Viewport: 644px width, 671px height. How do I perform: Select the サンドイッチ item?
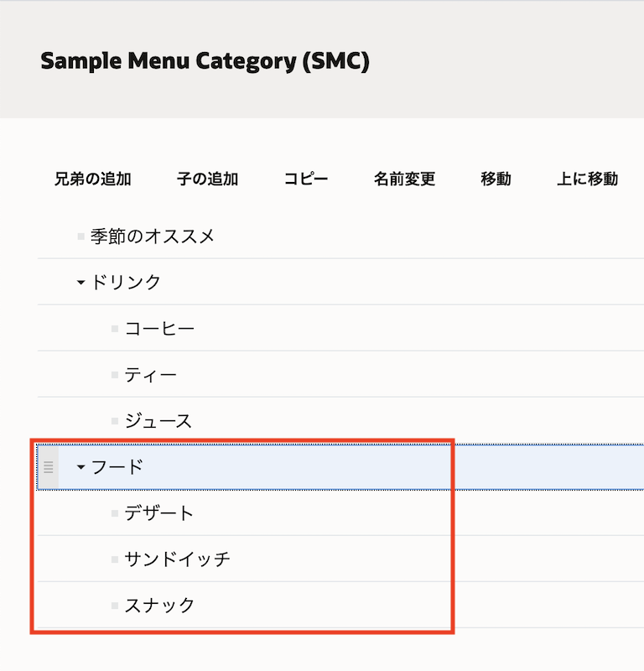(177, 559)
